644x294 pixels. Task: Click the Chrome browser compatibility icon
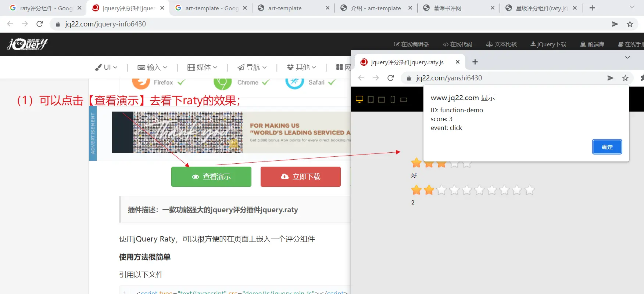point(222,83)
